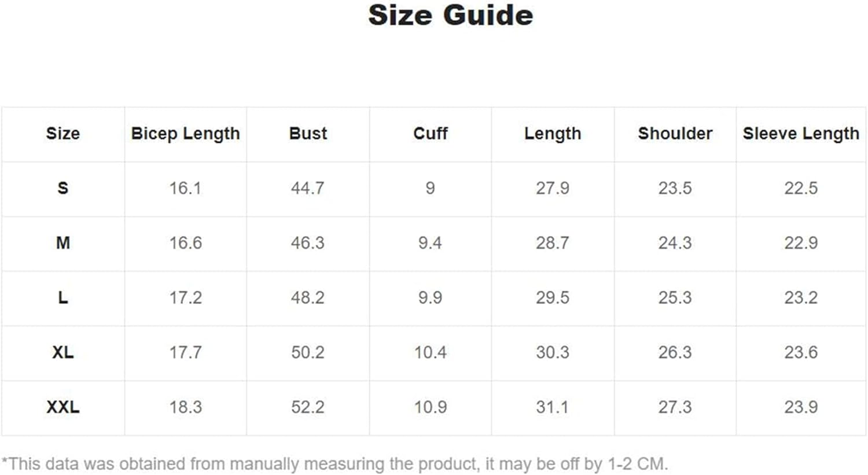Click the Shoulder column header

point(675,134)
